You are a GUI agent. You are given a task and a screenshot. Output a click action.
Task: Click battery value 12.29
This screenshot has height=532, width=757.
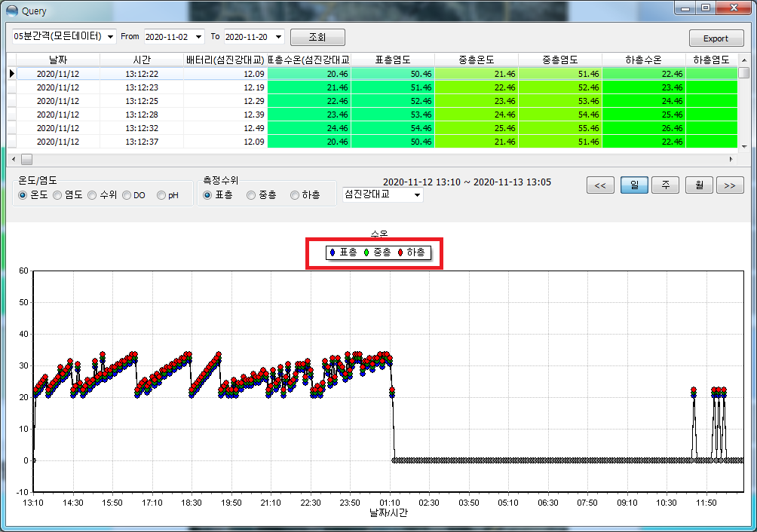pos(225,101)
